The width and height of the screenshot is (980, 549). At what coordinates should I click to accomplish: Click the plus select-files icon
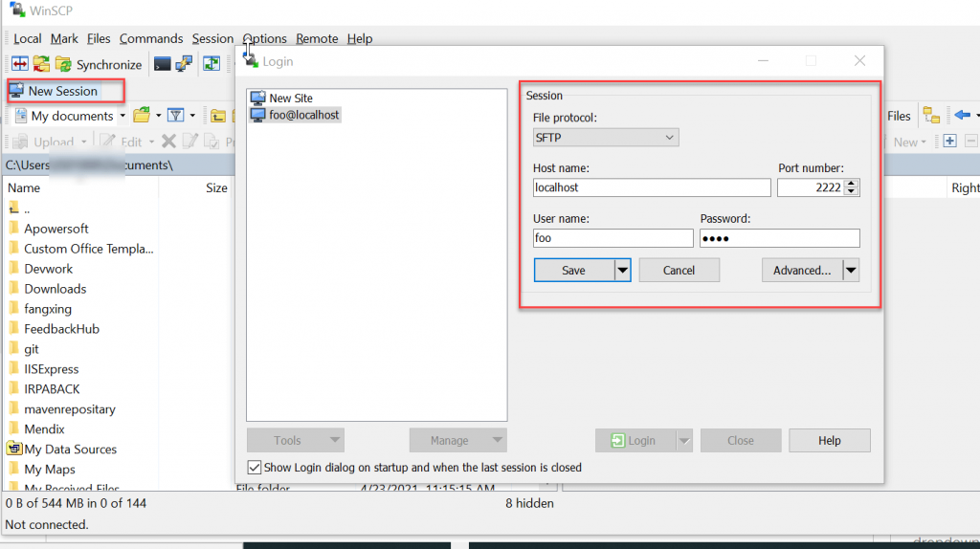pyautogui.click(x=950, y=142)
